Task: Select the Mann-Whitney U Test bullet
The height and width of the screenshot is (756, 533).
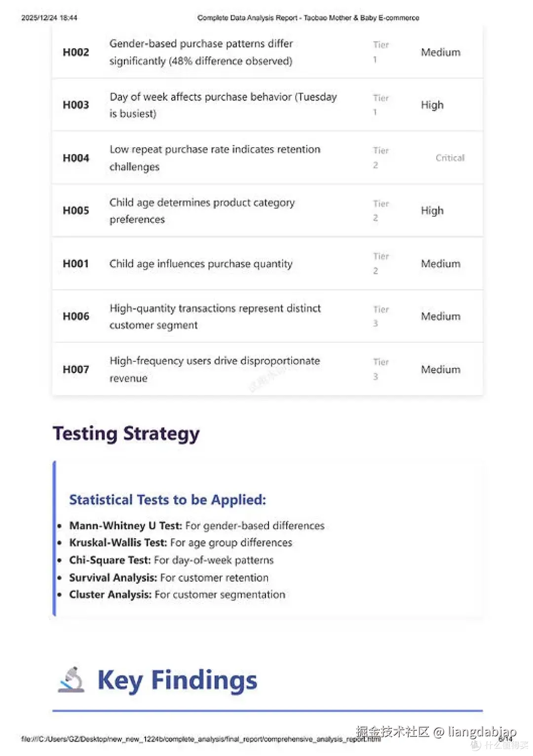Action: pos(196,525)
